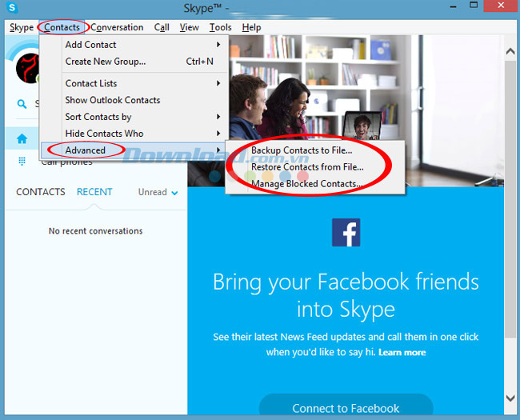The image size is (520, 420).
Task: Open the dial pad icon
Action: [22, 162]
